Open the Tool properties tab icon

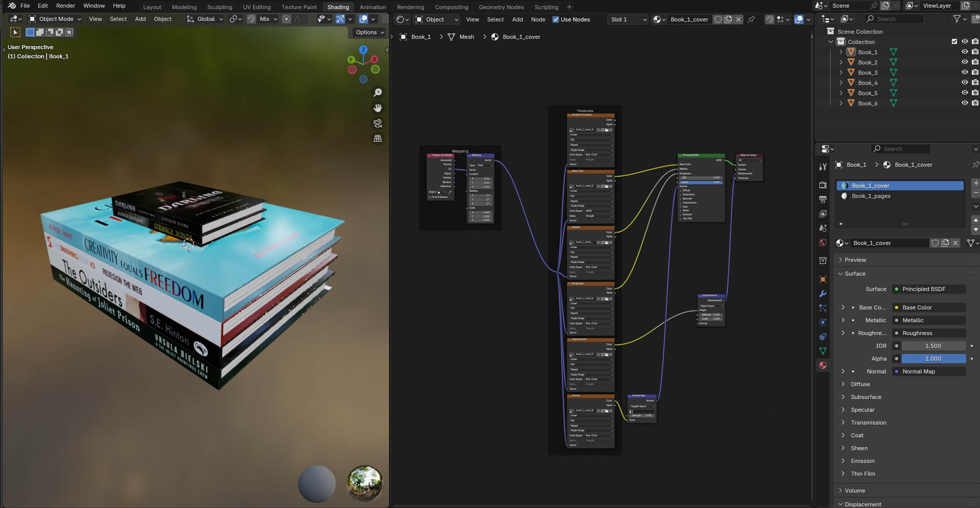tap(823, 167)
